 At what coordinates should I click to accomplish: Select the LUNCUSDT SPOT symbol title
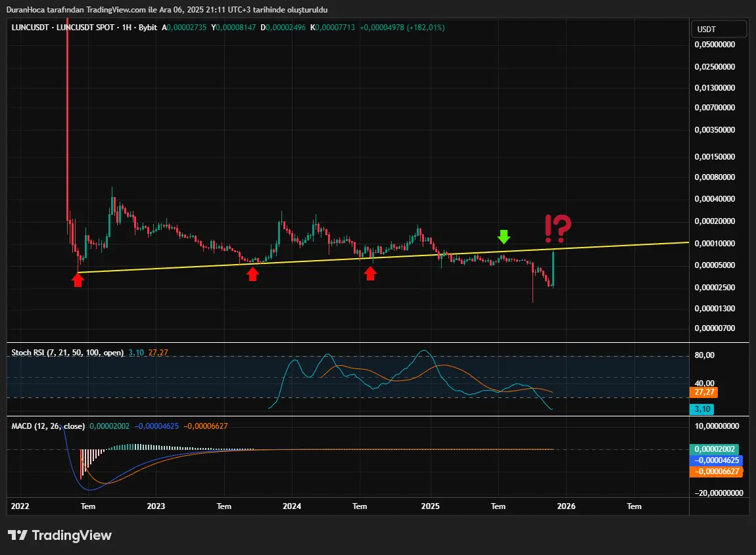(x=85, y=28)
